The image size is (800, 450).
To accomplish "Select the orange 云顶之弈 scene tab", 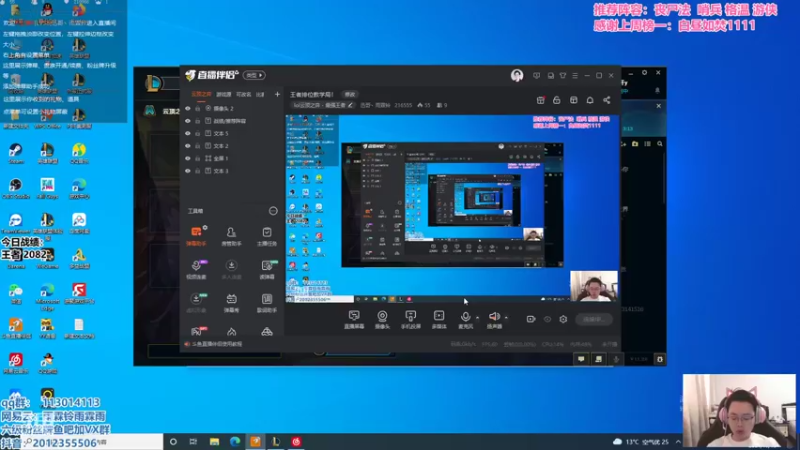I will [201, 94].
